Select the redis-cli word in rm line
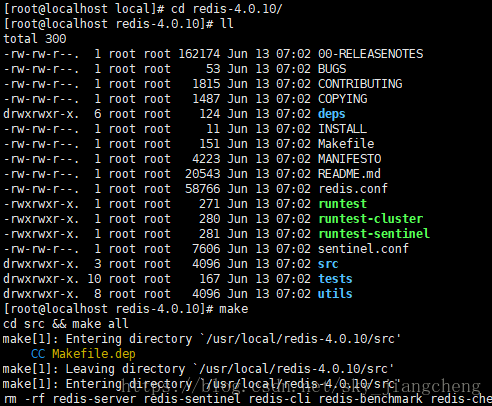Image resolution: width=492 pixels, height=406 pixels. (x=279, y=399)
